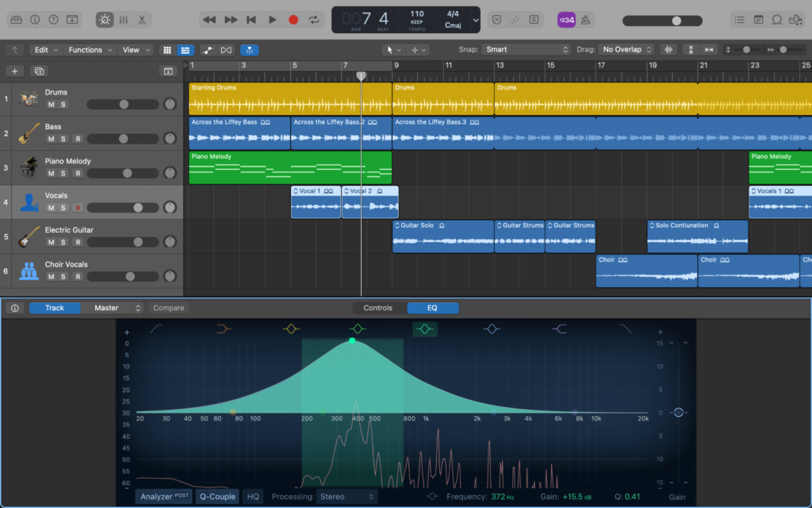Viewport: 812px width, 508px height.
Task: Open Quick Help question mark icon
Action: click(53, 20)
